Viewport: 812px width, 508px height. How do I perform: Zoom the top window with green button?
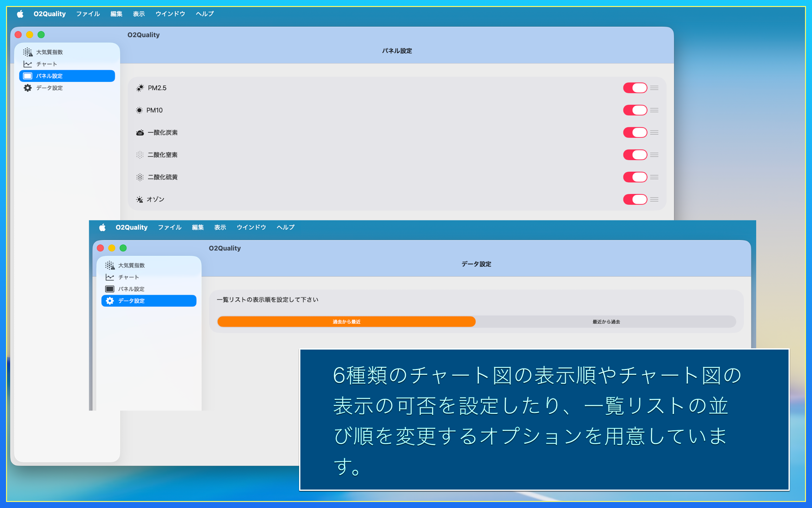tap(41, 35)
